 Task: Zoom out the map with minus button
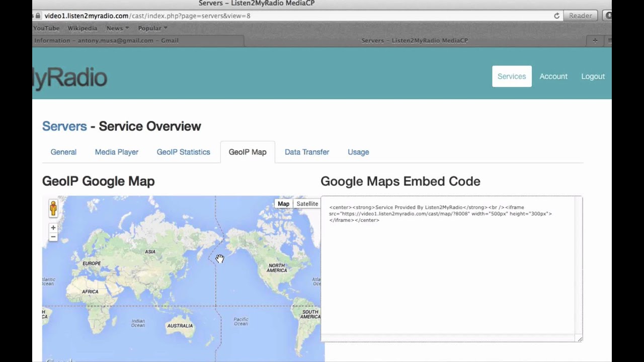tap(53, 237)
